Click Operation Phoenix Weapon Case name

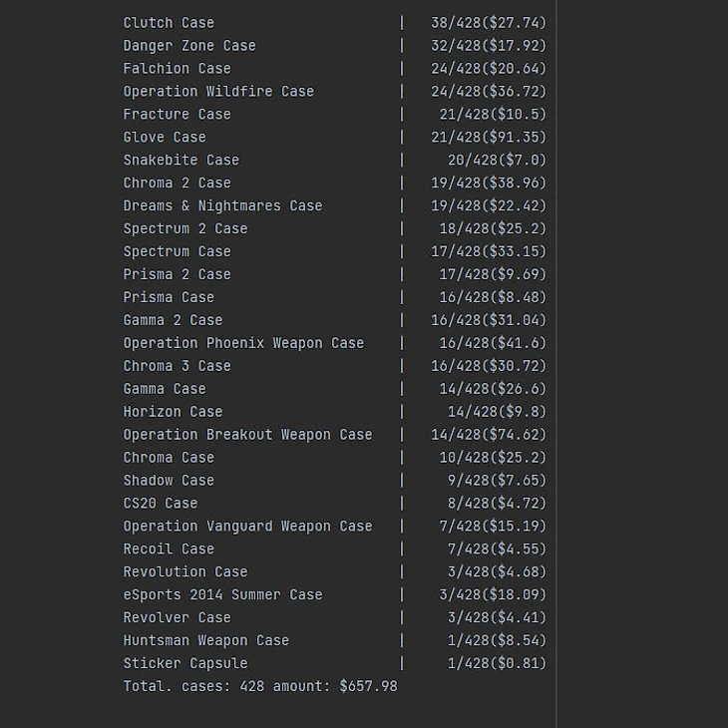(243, 343)
